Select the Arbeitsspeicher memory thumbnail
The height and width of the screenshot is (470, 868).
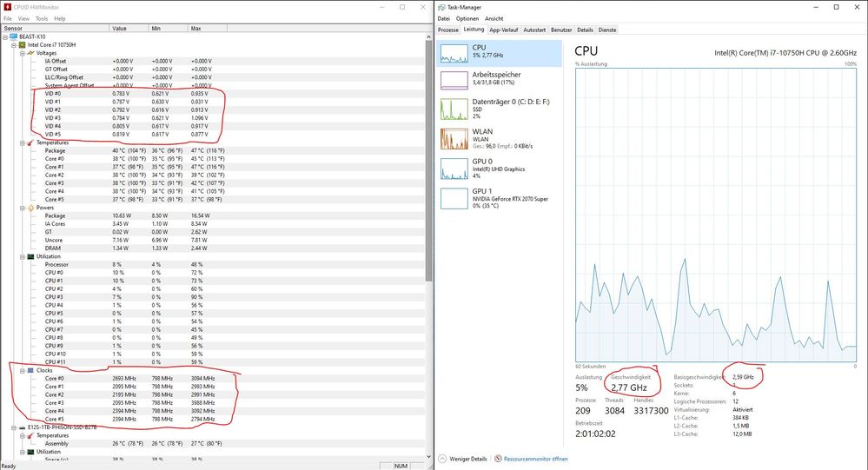pos(454,80)
